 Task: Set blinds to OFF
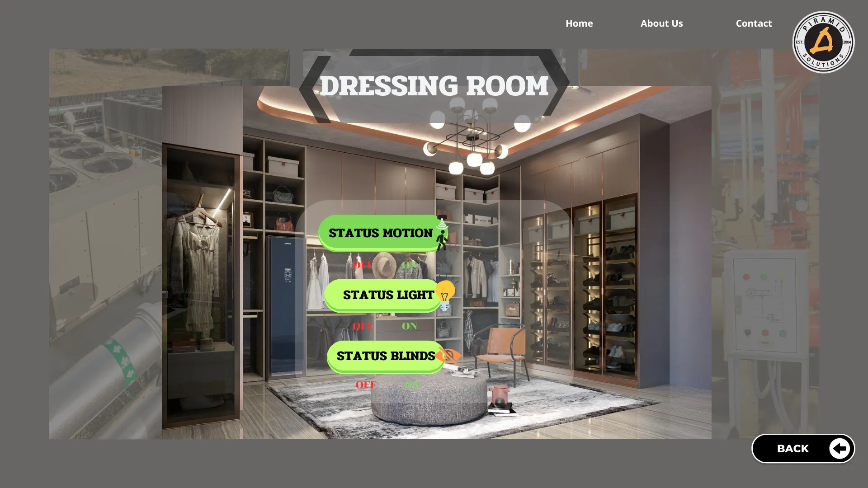click(x=366, y=385)
